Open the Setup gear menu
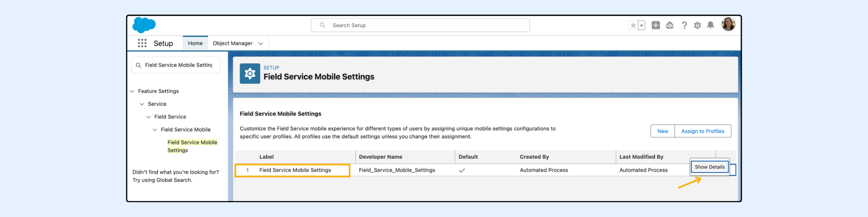Screen dimensions: 868x217 click(697, 25)
